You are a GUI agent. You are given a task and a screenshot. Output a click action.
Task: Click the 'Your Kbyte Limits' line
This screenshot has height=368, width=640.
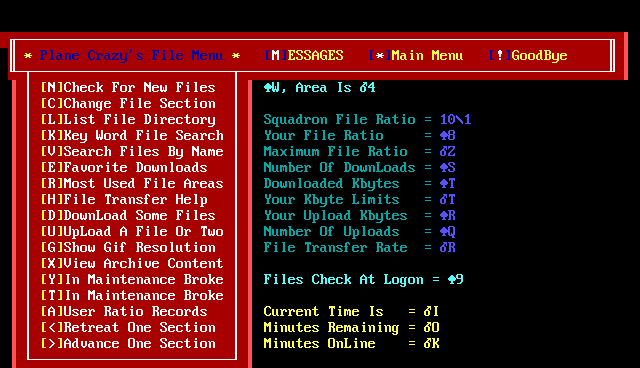click(x=360, y=200)
